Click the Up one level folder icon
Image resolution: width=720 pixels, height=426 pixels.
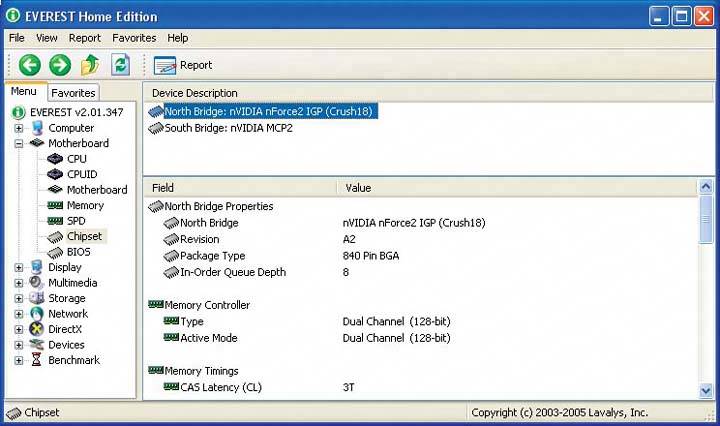pyautogui.click(x=90, y=65)
